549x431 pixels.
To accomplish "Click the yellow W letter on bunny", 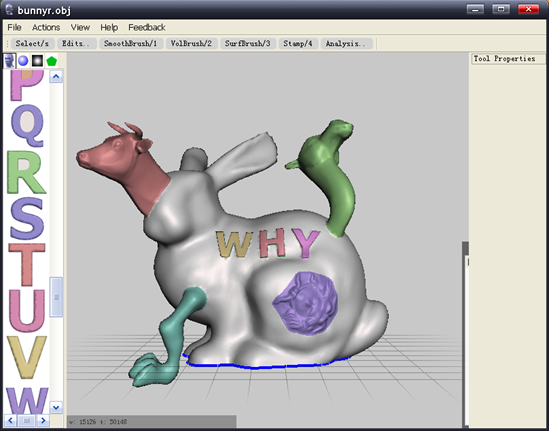I will pyautogui.click(x=234, y=244).
